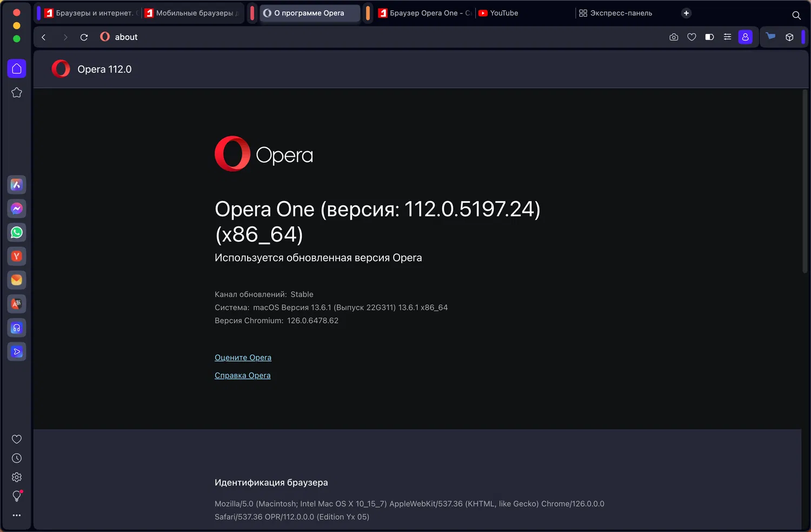This screenshot has width=811, height=532.
Task: Click the shopping cart toolbar icon
Action: point(771,37)
